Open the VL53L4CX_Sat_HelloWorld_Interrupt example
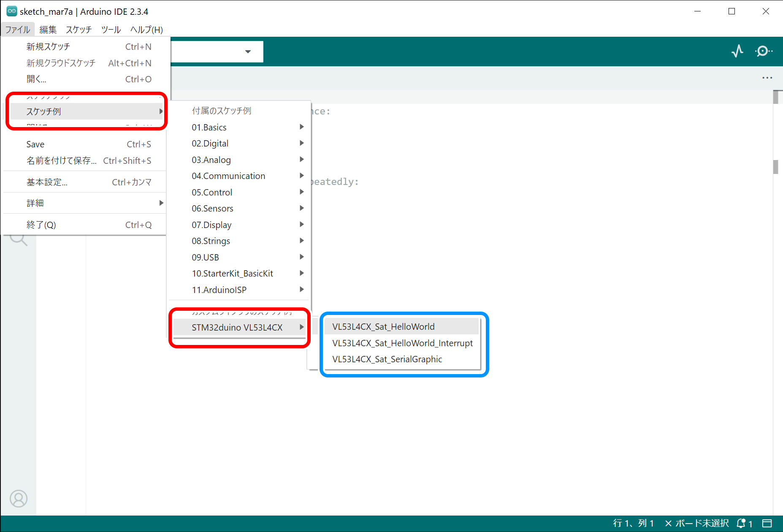This screenshot has width=783, height=532. tap(402, 343)
